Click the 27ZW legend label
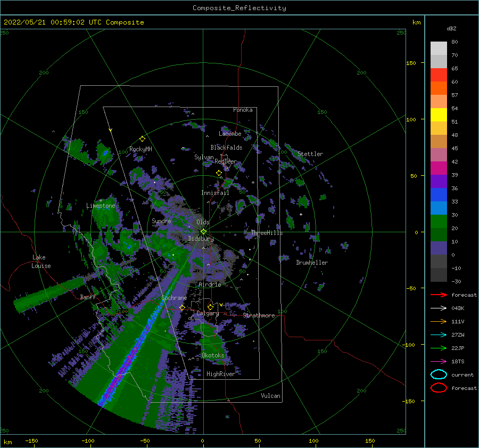The height and width of the screenshot is (448, 479). pos(458,335)
